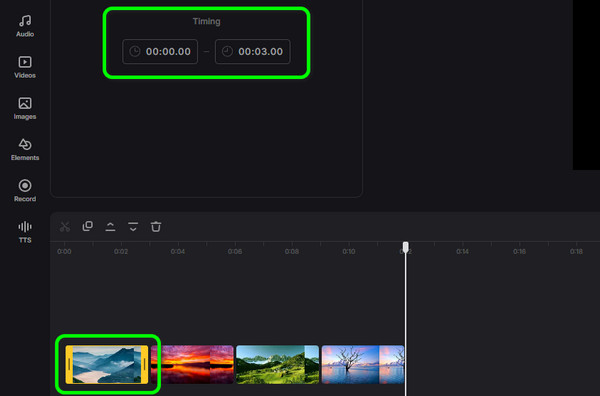Image resolution: width=600 pixels, height=396 pixels.
Task: Click the left trim handle of selected clip
Action: tap(69, 365)
